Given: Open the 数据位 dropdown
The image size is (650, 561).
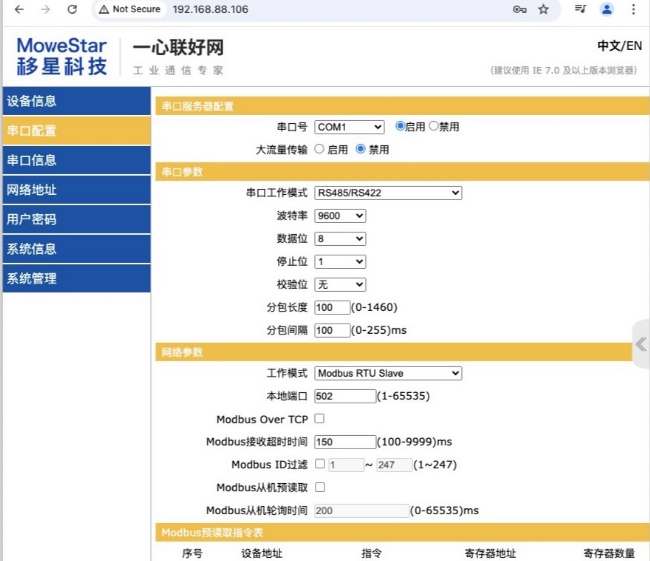Looking at the screenshot, I should 340,239.
